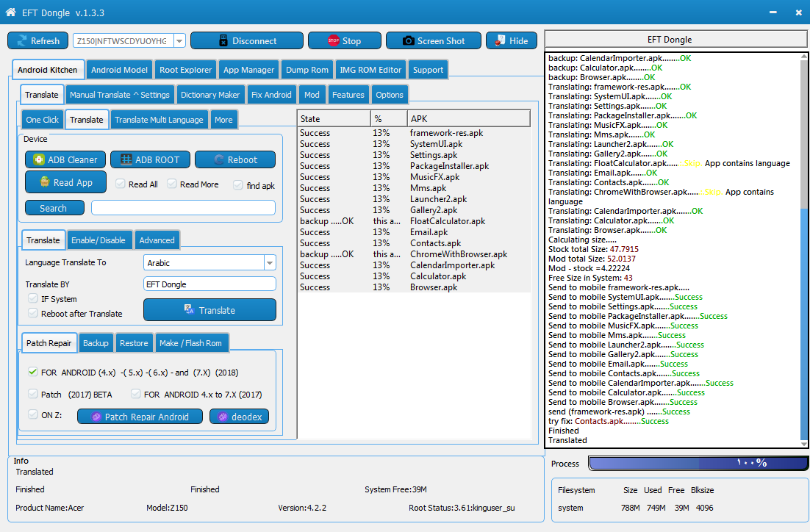Toggle the Read All checkbox
The width and height of the screenshot is (810, 532).
point(120,184)
